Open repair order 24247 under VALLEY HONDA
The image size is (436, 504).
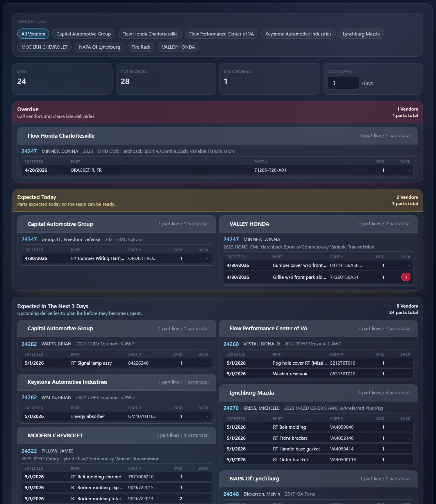(x=231, y=239)
